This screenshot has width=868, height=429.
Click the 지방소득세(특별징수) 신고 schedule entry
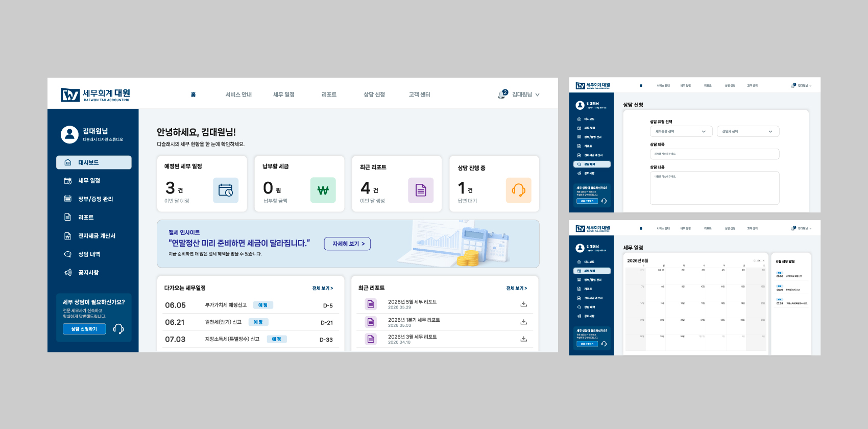(x=249, y=339)
